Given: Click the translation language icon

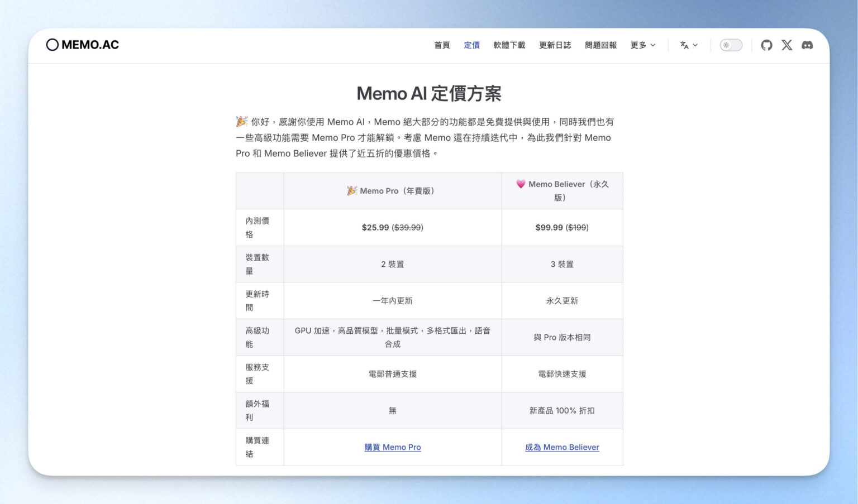Looking at the screenshot, I should [x=685, y=45].
